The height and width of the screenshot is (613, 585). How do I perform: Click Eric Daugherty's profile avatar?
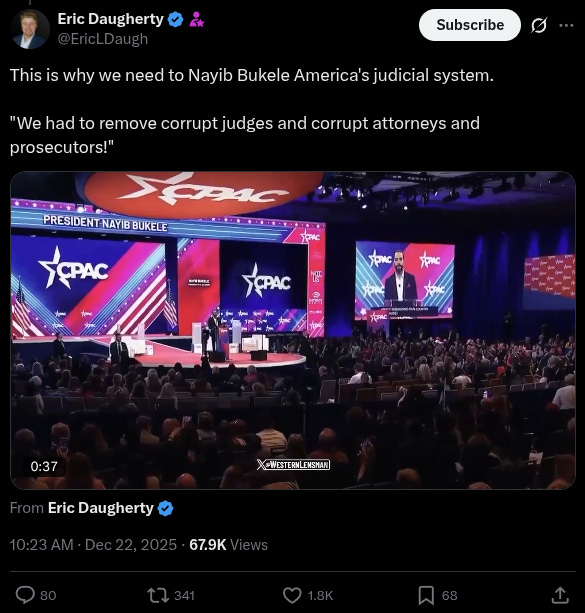(30, 29)
